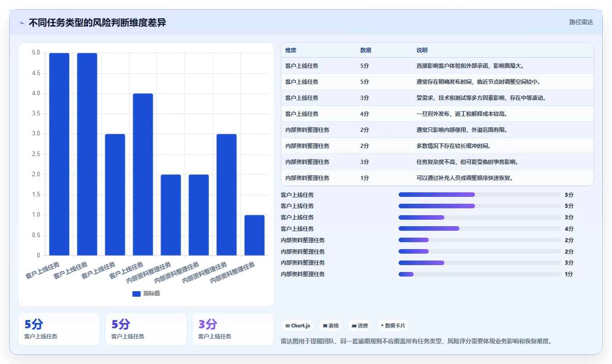Click the 指标值 legend label
The image size is (612, 364).
tap(152, 293)
